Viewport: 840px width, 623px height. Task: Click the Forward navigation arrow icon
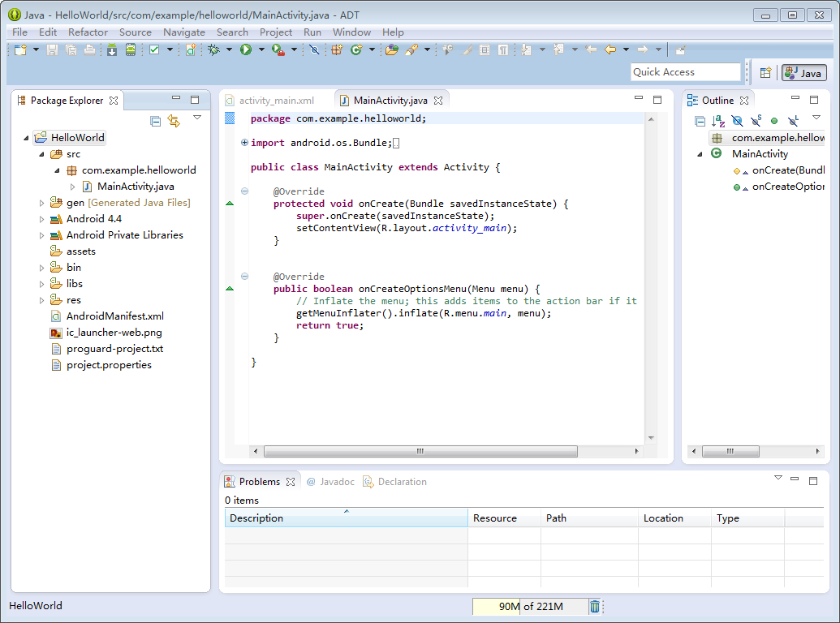click(642, 49)
